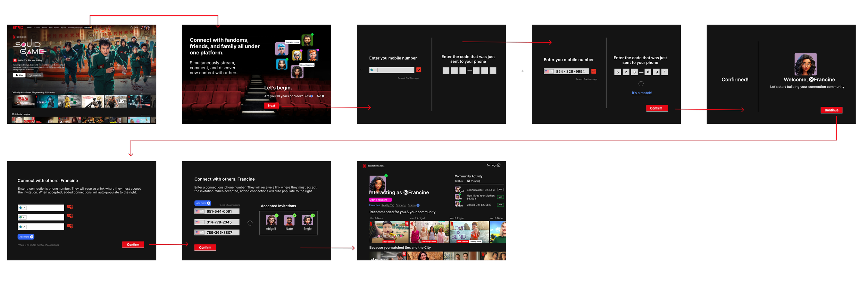Click Back to Netflix home link
The image size is (868, 285).
point(376,166)
